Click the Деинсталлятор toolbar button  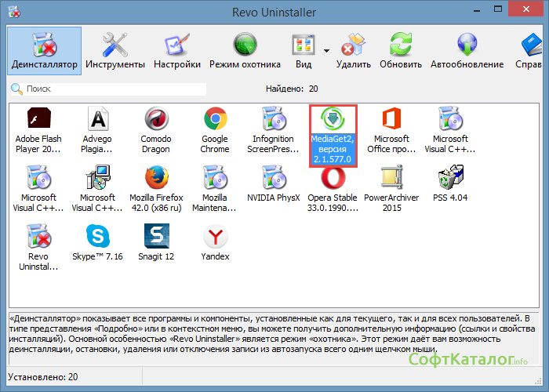[x=45, y=50]
